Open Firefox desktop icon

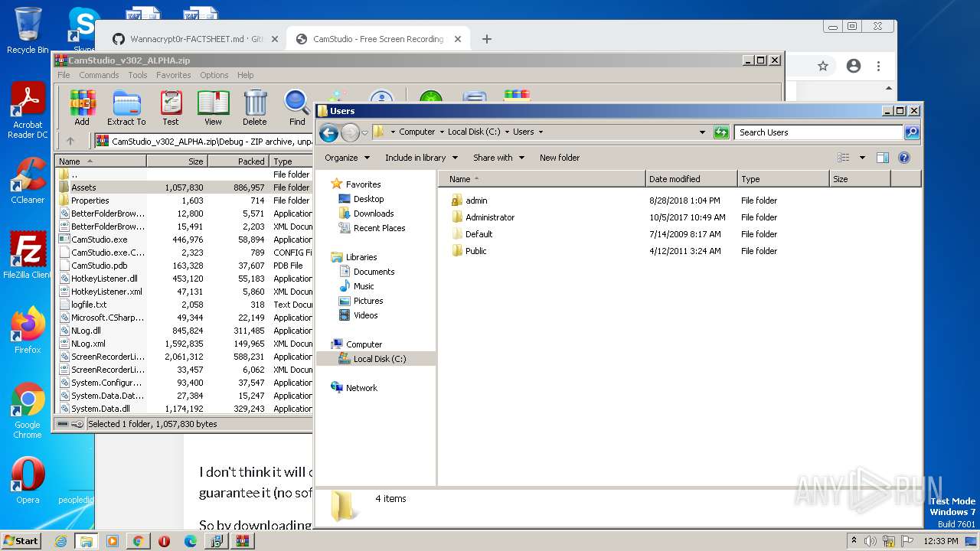(x=28, y=330)
